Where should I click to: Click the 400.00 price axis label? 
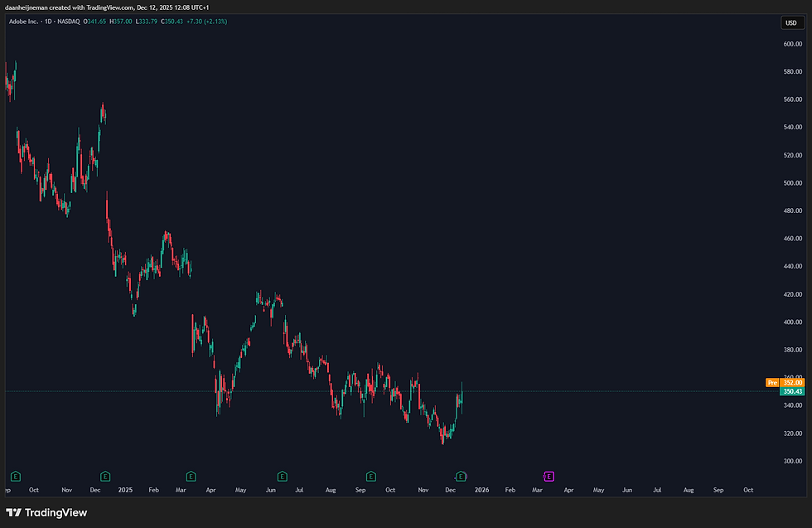point(792,322)
